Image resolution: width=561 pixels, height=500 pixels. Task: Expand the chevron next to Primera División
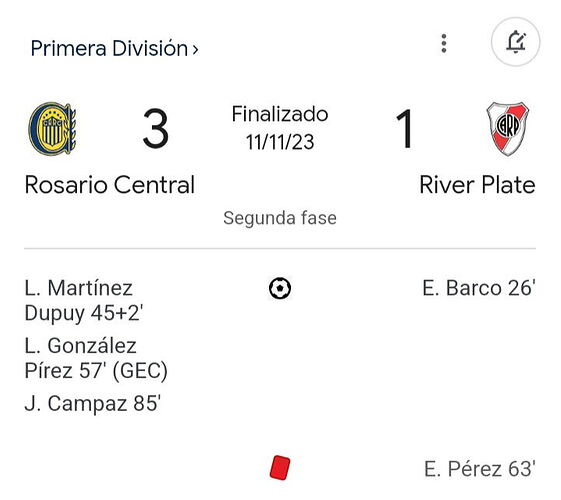pyautogui.click(x=195, y=49)
